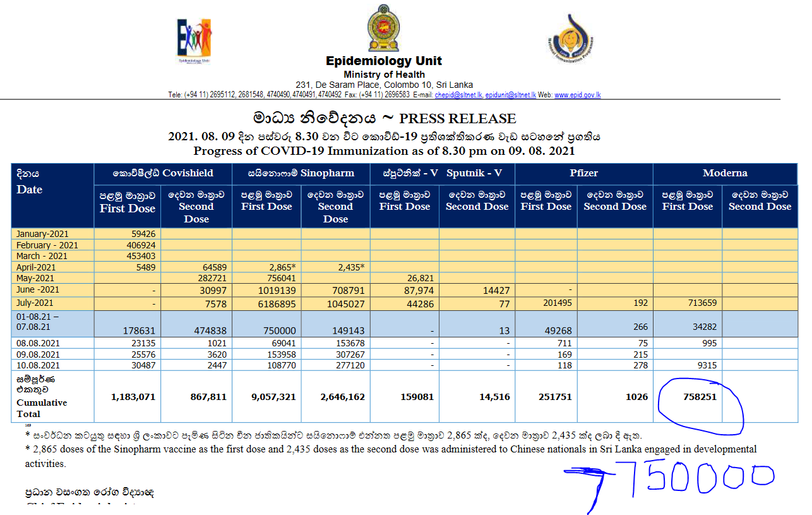Click the value "307267" in 09.08.2021 row
The height and width of the screenshot is (515, 812).
click(350, 354)
